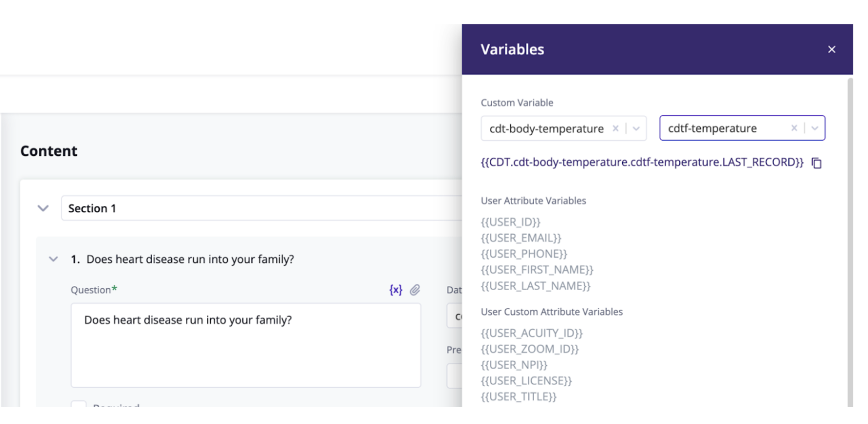868x424 pixels.
Task: Select the {{USER_PHONE}} variable
Action: click(524, 254)
